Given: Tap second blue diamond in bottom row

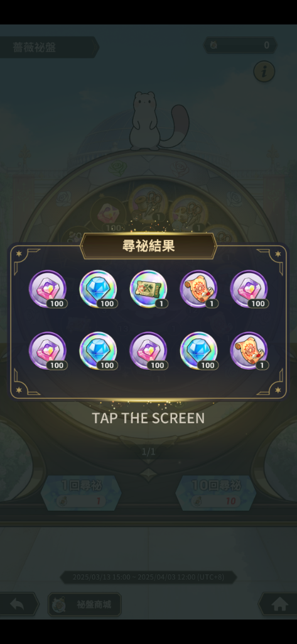Looking at the screenshot, I should (199, 351).
